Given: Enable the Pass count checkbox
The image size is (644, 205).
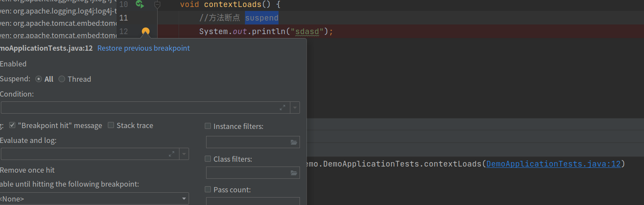Looking at the screenshot, I should [208, 190].
